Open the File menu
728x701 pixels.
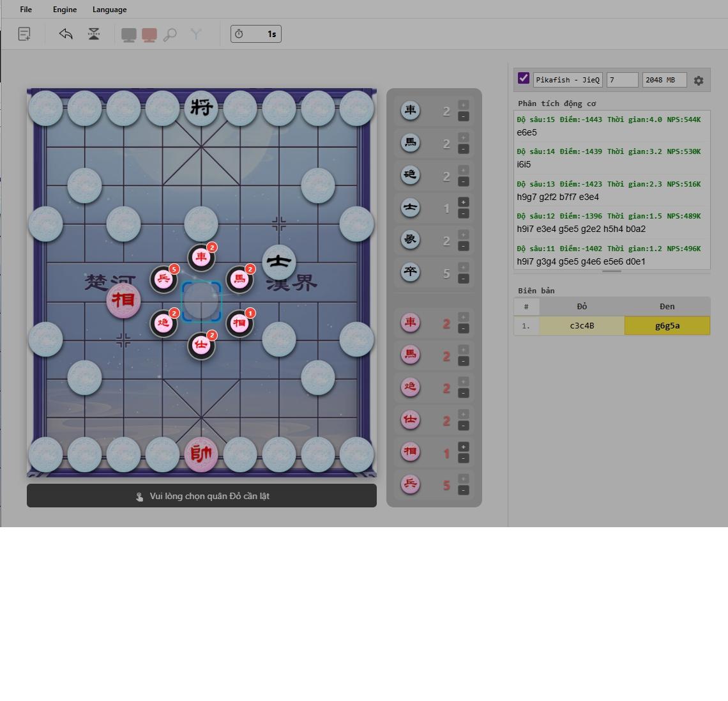point(26,10)
